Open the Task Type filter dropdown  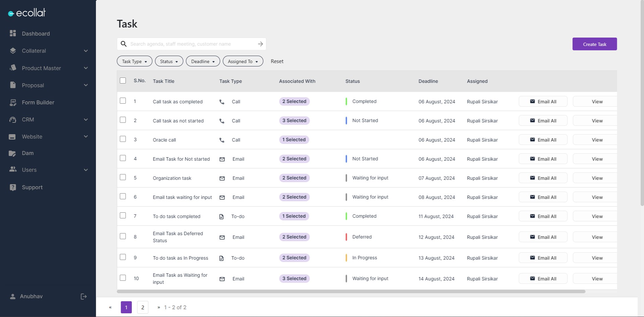[x=134, y=61]
